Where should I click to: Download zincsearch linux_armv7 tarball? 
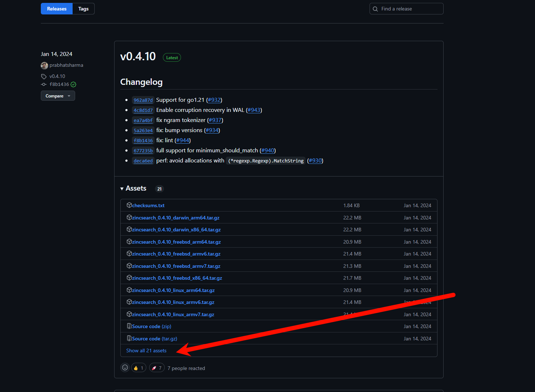(173, 314)
